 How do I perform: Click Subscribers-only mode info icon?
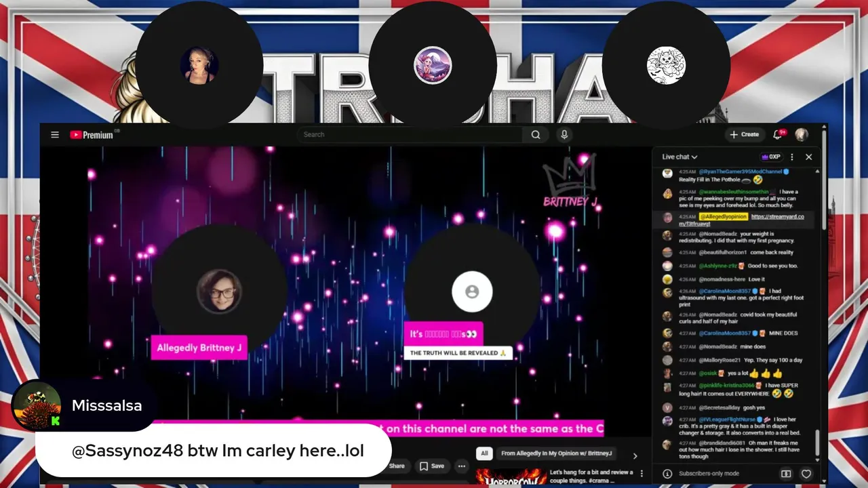(x=667, y=474)
